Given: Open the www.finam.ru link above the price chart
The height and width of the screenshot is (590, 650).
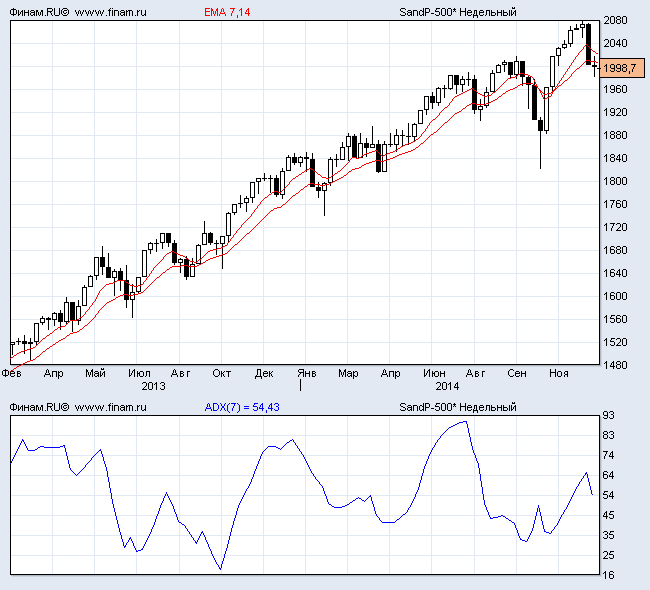Looking at the screenshot, I should tap(111, 12).
